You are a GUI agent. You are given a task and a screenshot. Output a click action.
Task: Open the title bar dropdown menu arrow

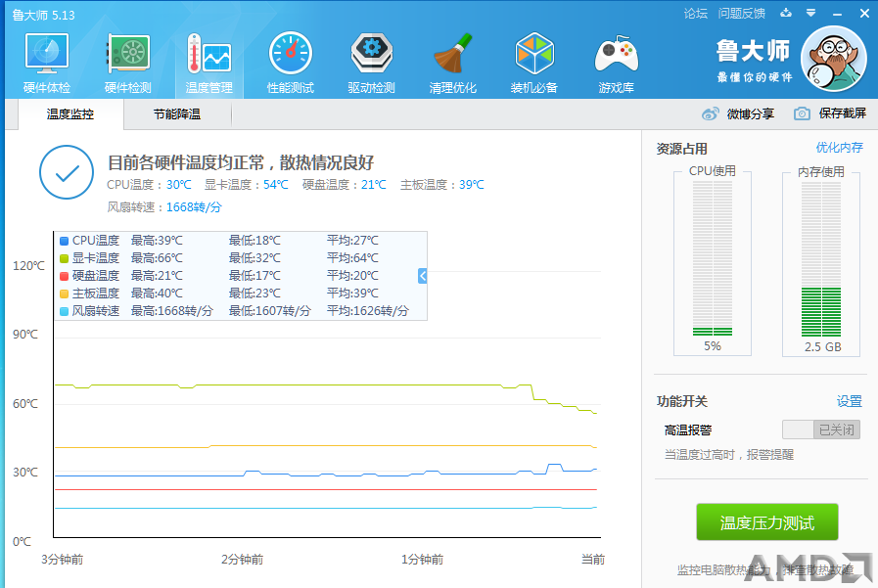tap(810, 14)
